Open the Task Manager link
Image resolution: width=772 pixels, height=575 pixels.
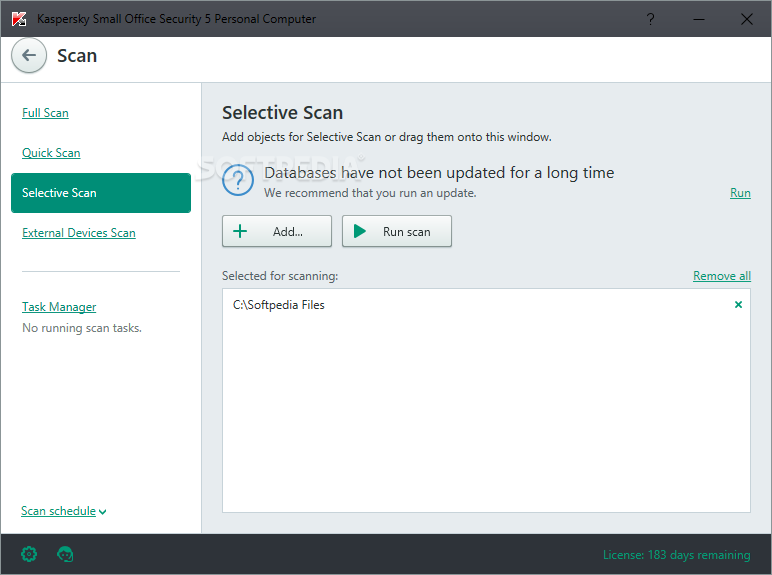(x=59, y=307)
